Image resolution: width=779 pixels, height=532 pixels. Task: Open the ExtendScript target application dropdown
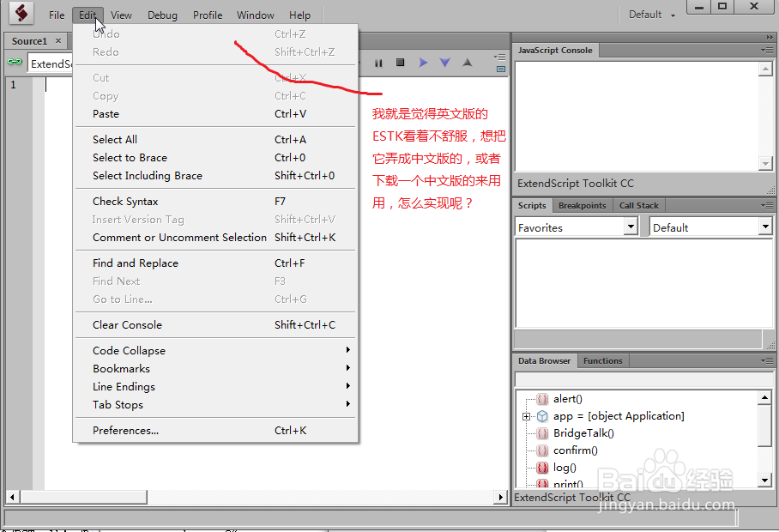pos(51,64)
